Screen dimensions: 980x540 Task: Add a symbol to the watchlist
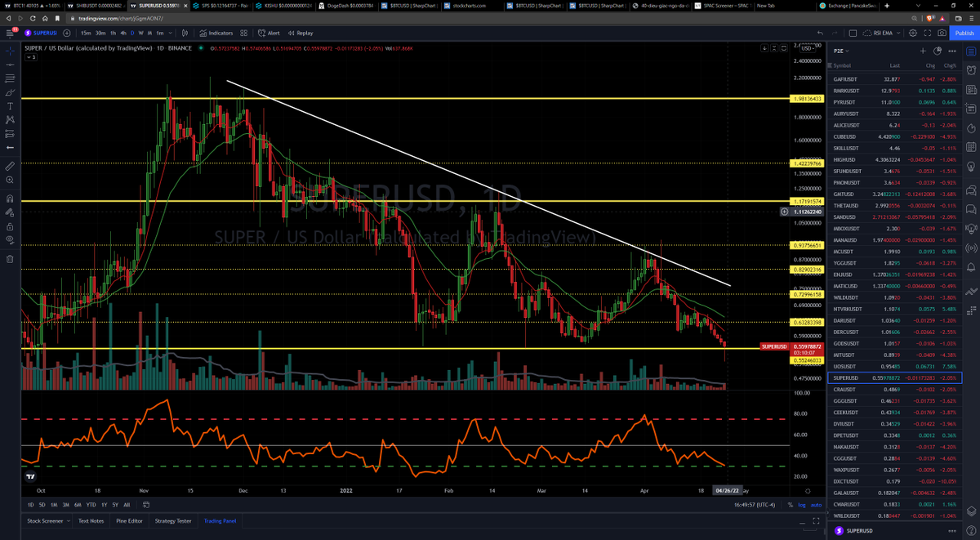coord(924,51)
